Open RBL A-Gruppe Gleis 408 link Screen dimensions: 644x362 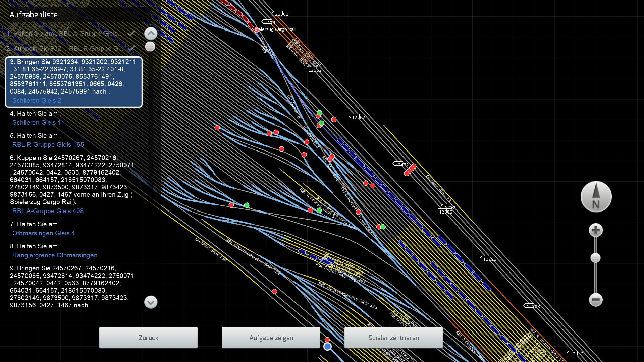coord(48,211)
